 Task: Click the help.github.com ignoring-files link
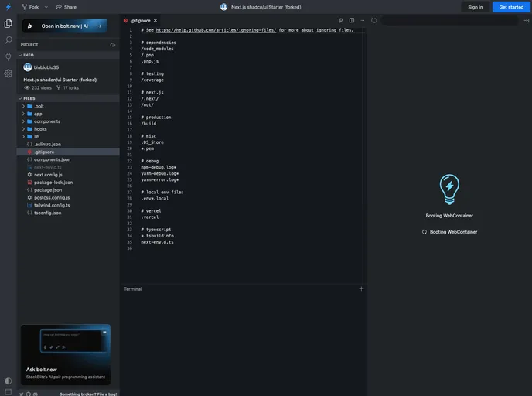[x=217, y=30]
